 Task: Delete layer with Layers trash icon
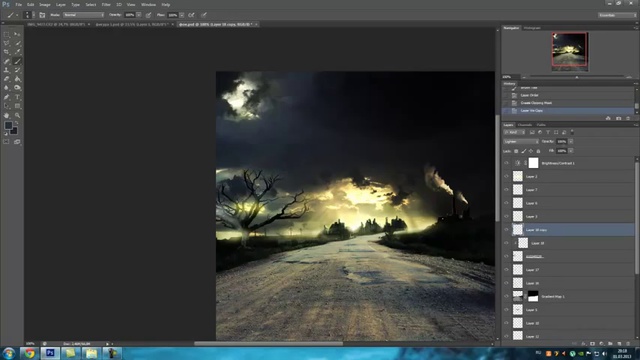628,344
